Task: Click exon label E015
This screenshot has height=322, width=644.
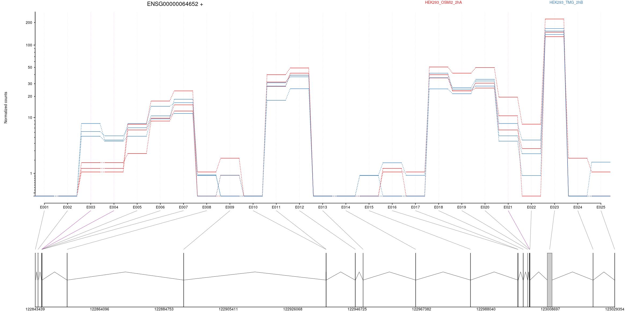Action: (369, 207)
